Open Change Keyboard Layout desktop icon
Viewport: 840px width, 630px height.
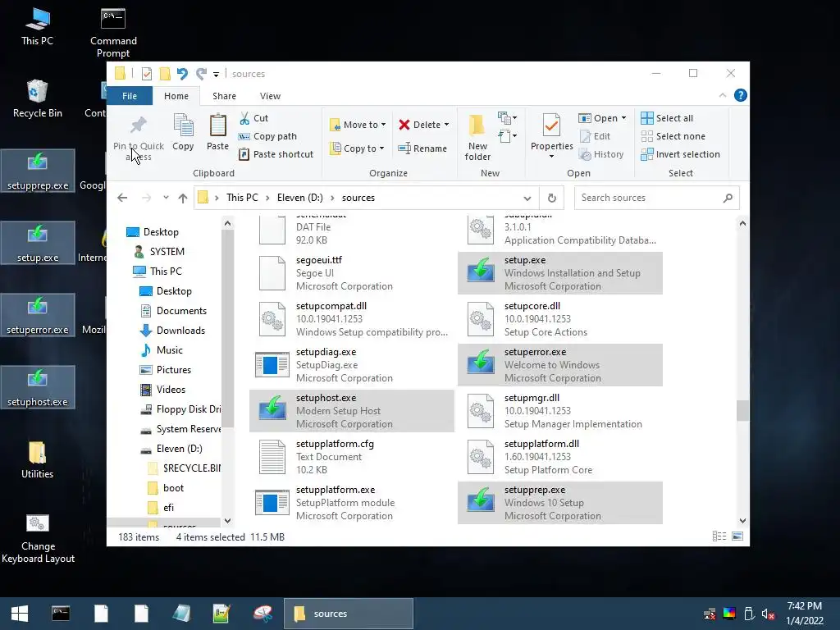38,538
